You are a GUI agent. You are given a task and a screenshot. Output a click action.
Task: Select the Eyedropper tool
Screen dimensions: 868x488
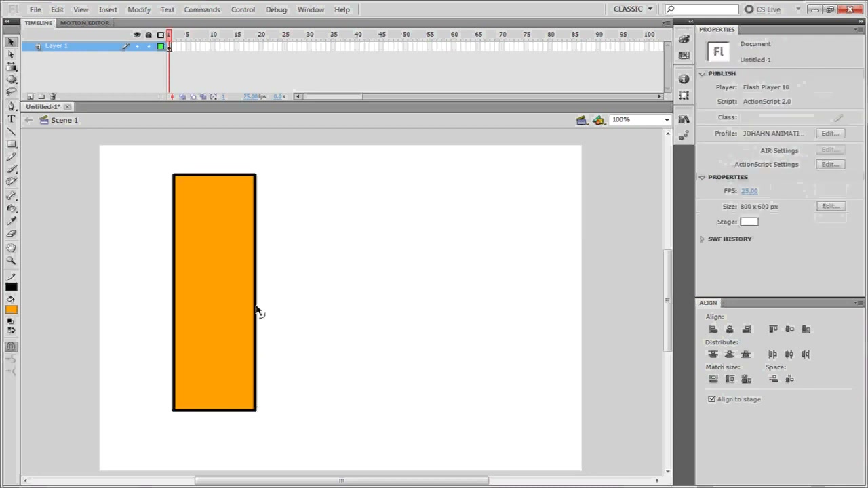point(11,221)
